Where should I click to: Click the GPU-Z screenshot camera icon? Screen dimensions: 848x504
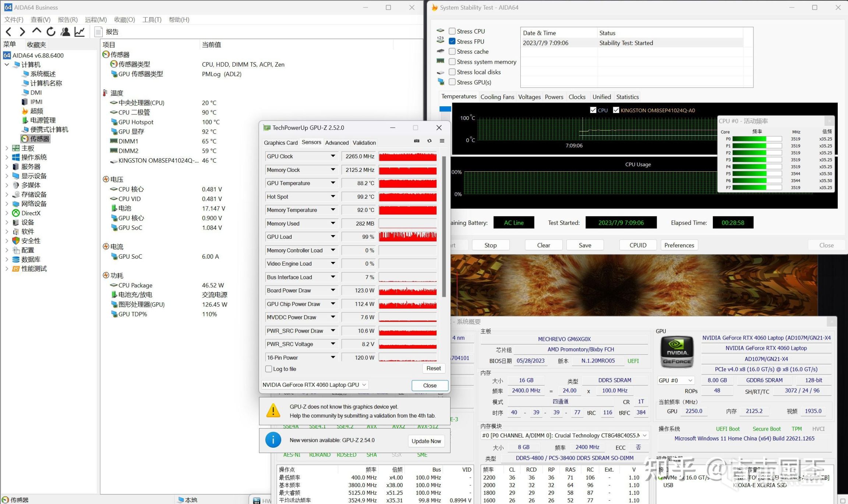click(x=417, y=141)
